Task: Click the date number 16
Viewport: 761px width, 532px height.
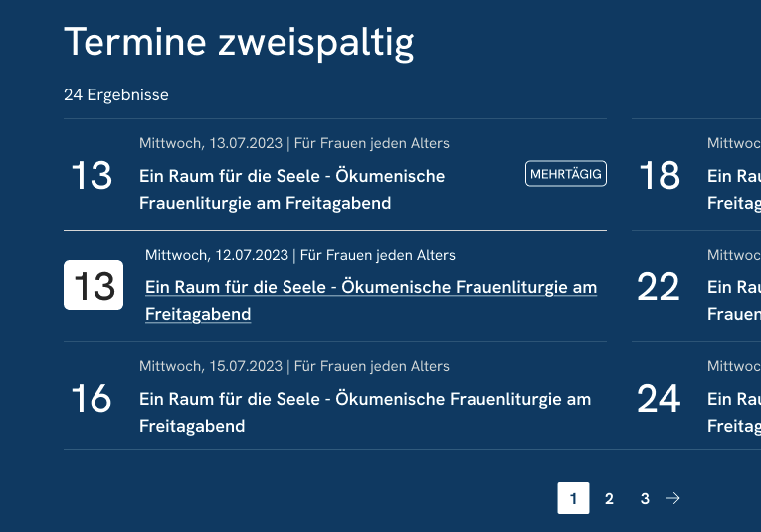Action: (92, 399)
